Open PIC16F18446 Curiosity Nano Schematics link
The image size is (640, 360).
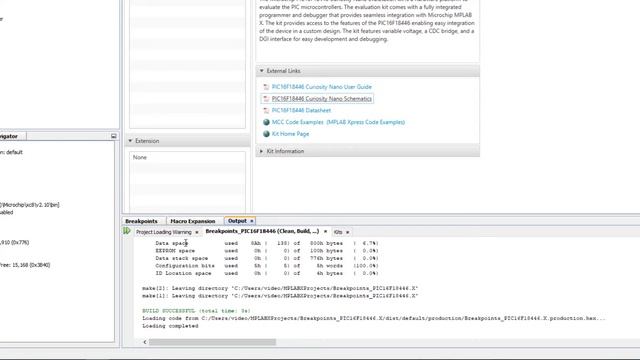322,99
